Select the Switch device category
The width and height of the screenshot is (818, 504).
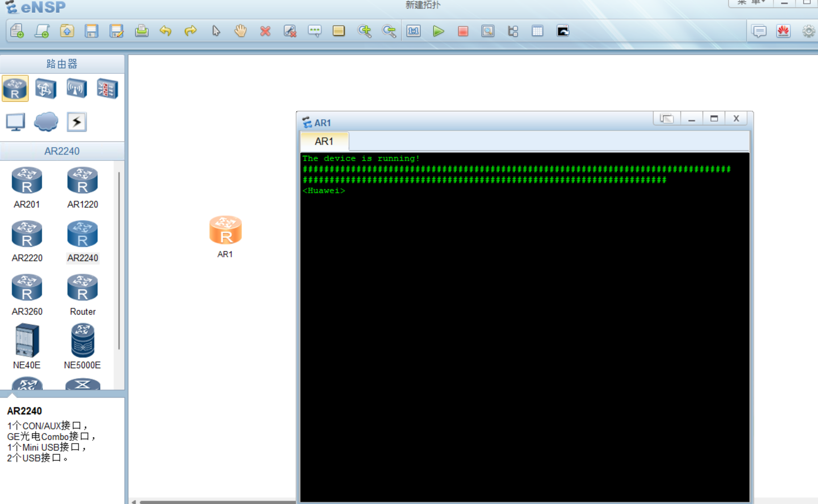tap(46, 88)
